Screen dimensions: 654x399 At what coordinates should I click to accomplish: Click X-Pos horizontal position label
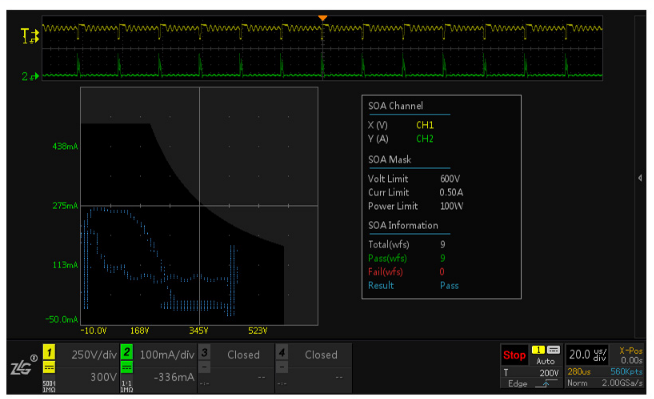pos(631,351)
